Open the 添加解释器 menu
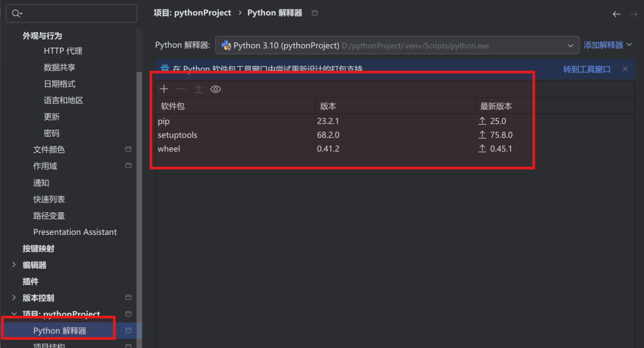The width and height of the screenshot is (644, 348). (x=608, y=45)
